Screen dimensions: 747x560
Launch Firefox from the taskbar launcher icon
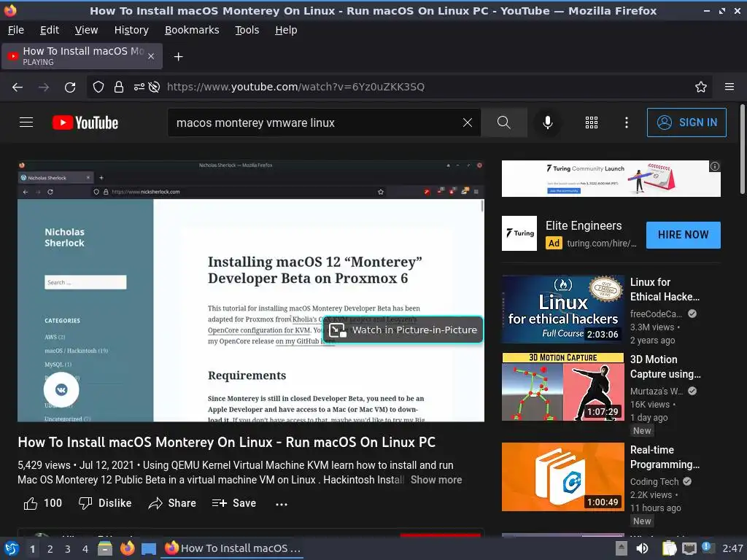[x=127, y=548]
